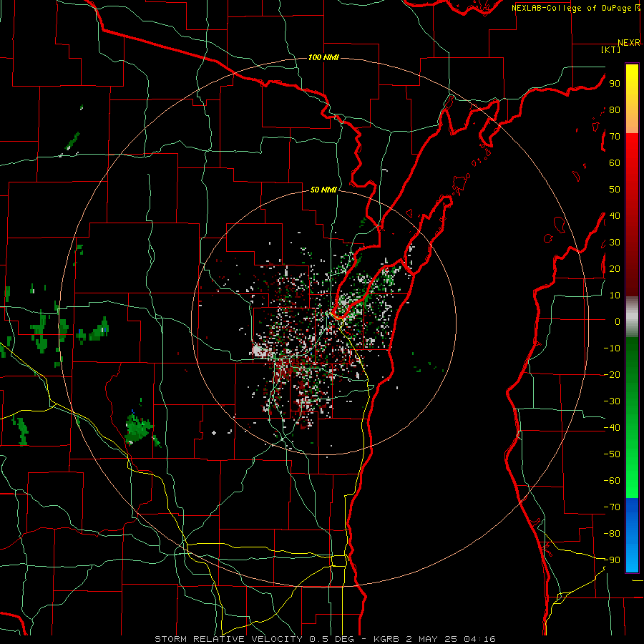This screenshot has width=644, height=644.
Task: Click the positive 10 scale label
Action: coord(615,296)
